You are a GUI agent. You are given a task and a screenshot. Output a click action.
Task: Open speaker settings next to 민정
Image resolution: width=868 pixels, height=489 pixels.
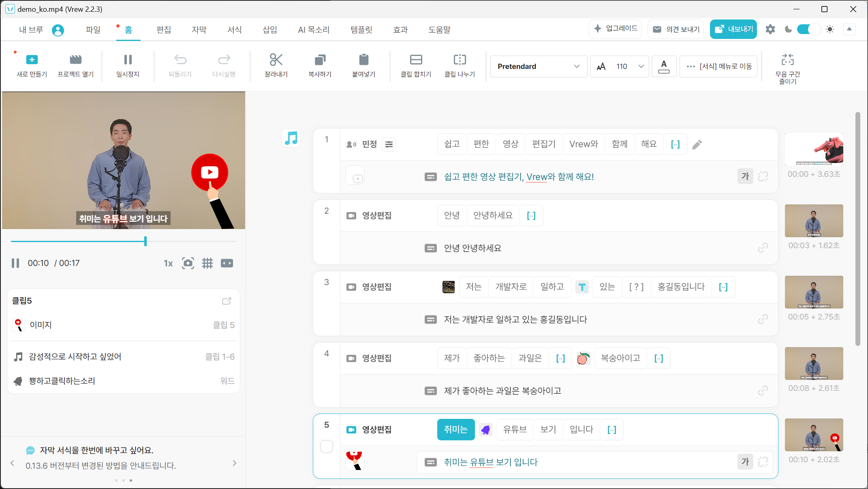[389, 144]
